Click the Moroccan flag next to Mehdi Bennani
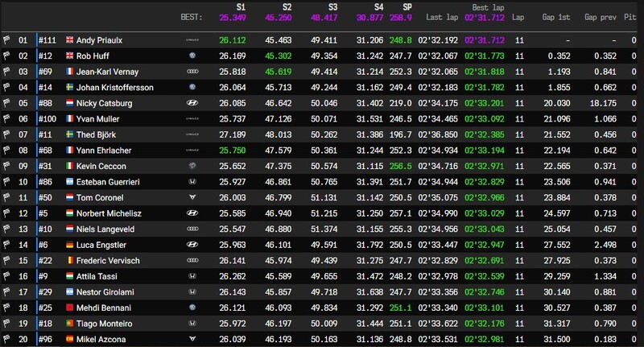The image size is (644, 347). (70, 308)
